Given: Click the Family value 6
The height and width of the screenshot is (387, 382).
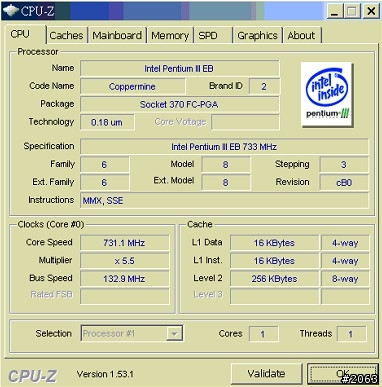Looking at the screenshot, I should pyautogui.click(x=104, y=165).
